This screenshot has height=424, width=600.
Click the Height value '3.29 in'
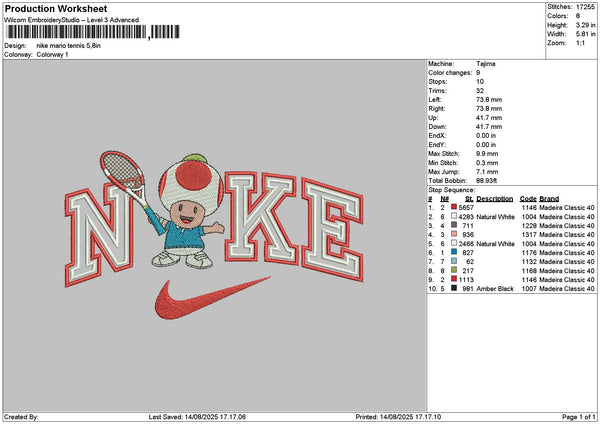[585, 25]
